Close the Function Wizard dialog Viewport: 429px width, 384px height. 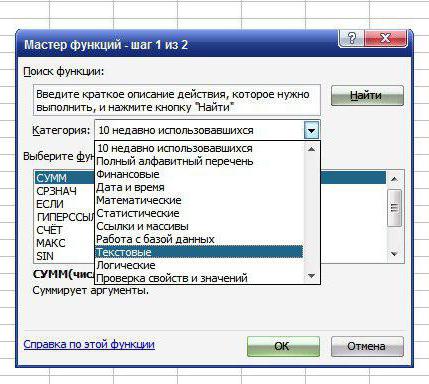tap(386, 38)
